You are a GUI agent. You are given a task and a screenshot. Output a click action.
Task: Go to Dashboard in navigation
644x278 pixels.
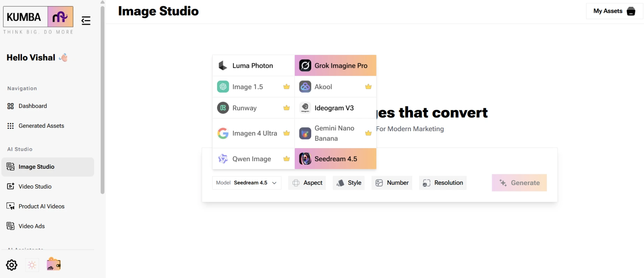[x=48, y=106]
